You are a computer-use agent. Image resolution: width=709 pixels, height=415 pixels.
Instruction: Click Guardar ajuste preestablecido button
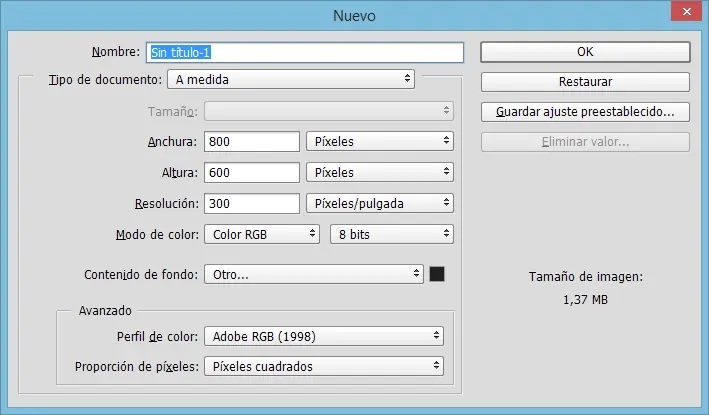point(585,112)
